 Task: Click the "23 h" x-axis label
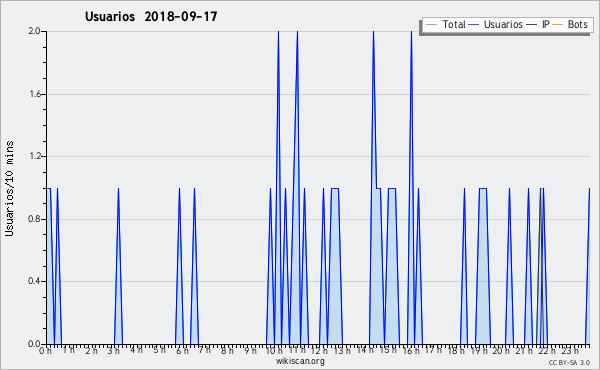coord(570,350)
